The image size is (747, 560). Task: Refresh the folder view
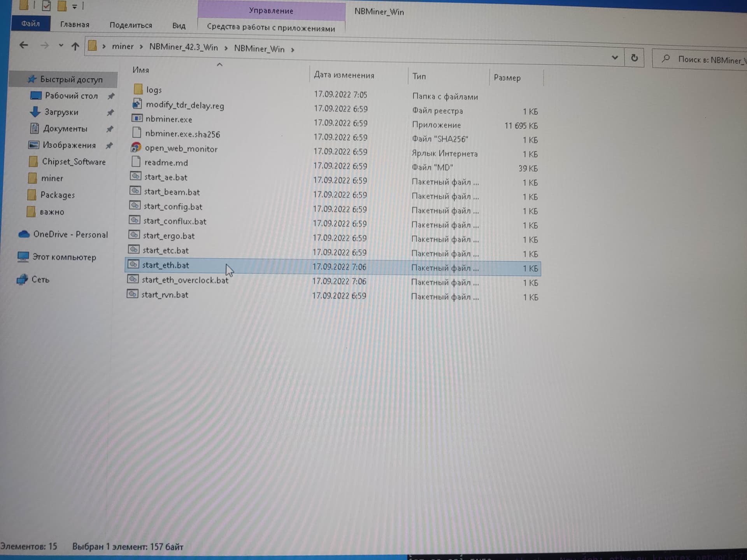[634, 58]
